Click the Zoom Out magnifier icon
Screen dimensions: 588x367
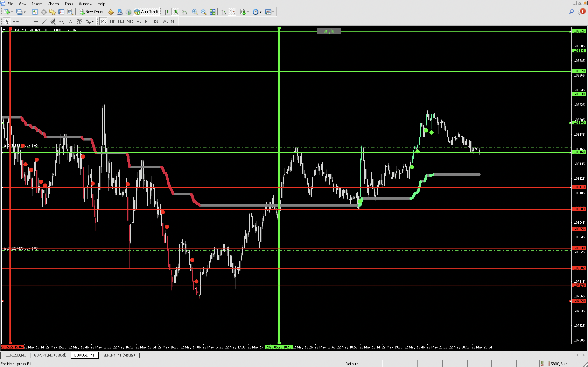point(204,12)
